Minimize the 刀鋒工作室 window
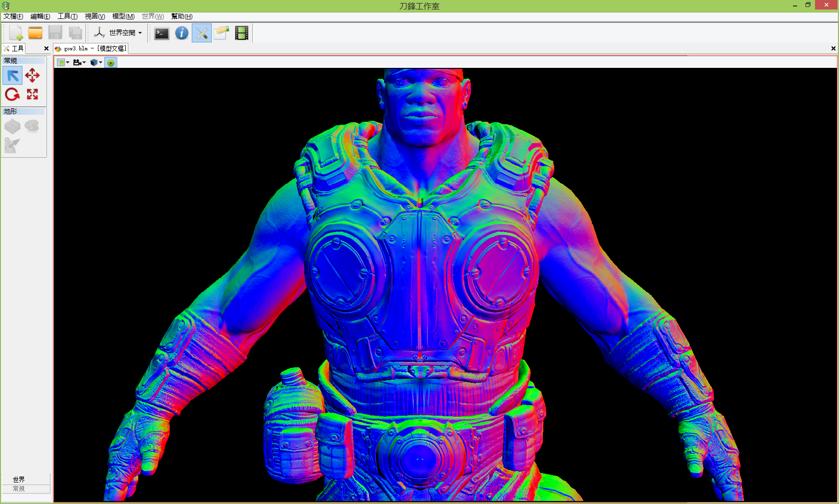Screen dimensions: 839x504 (795, 5)
